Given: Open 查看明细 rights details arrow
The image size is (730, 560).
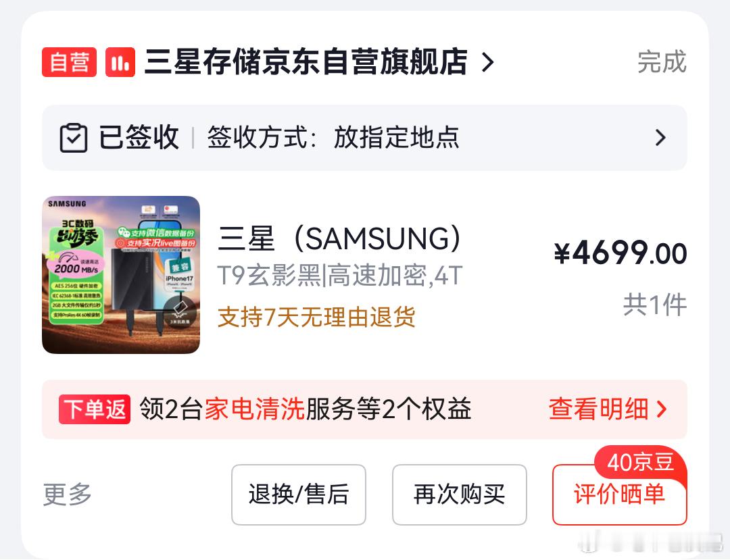Looking at the screenshot, I should [x=662, y=409].
